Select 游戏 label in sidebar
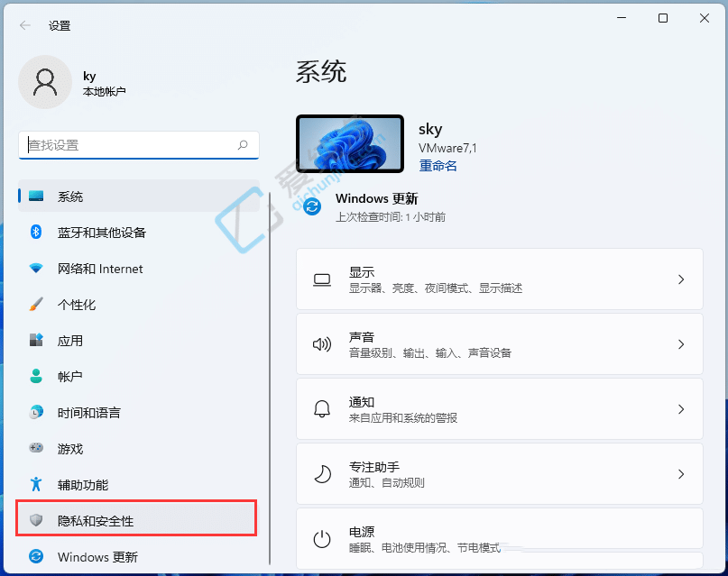Image resolution: width=728 pixels, height=576 pixels. [x=70, y=449]
